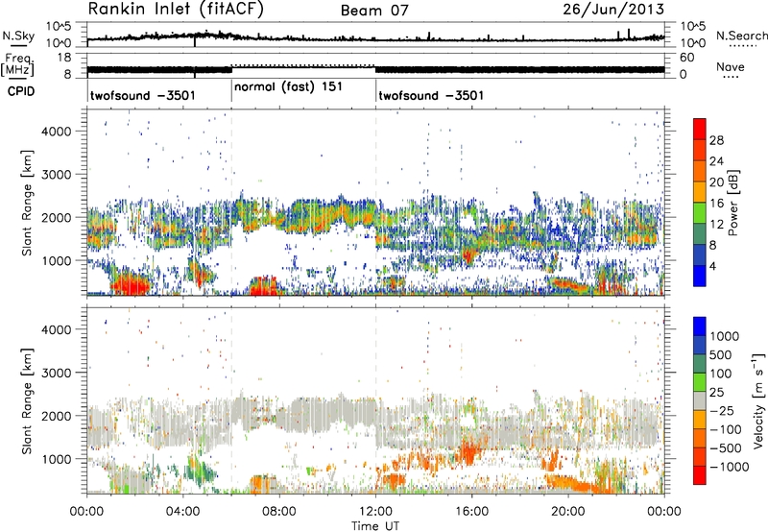This screenshot has width=768, height=532.
Task: Click the 'normal (fast) 151' label
Action: [289, 87]
